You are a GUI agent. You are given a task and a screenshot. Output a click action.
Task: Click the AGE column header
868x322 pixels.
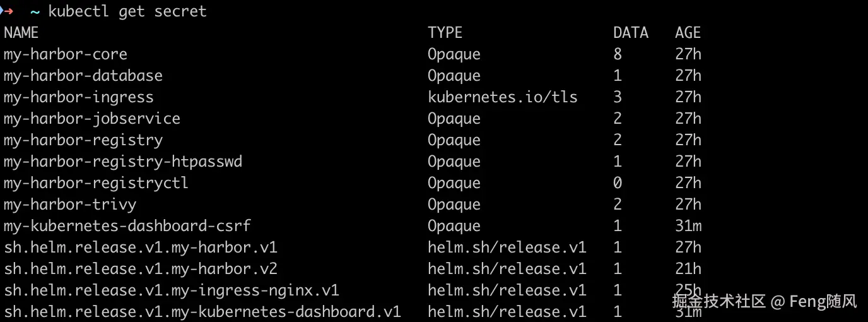688,33
